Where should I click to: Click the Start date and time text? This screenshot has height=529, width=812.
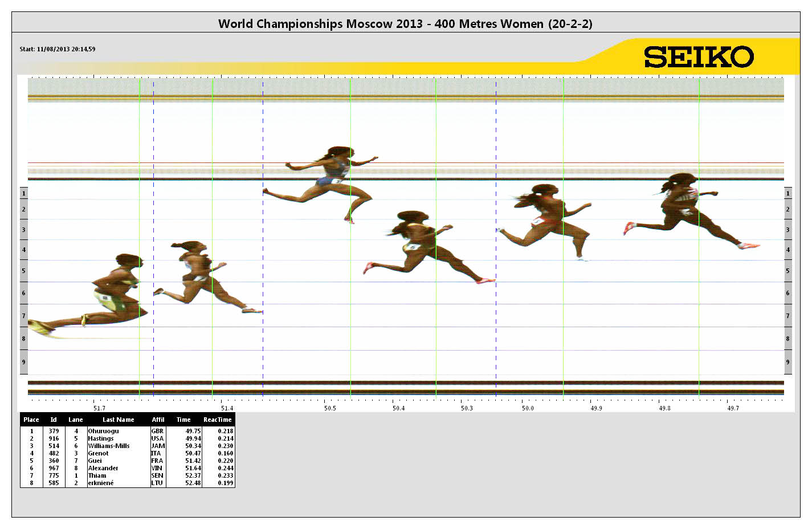click(58, 49)
